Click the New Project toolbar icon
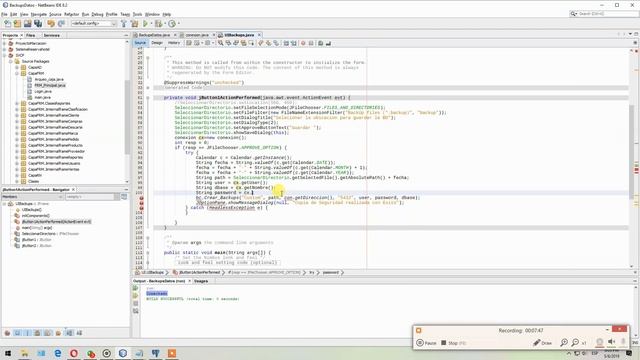 tap(17, 24)
